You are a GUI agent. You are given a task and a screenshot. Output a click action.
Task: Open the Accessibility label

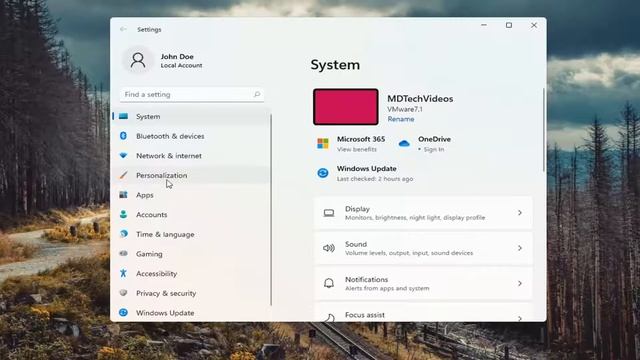pyautogui.click(x=157, y=273)
